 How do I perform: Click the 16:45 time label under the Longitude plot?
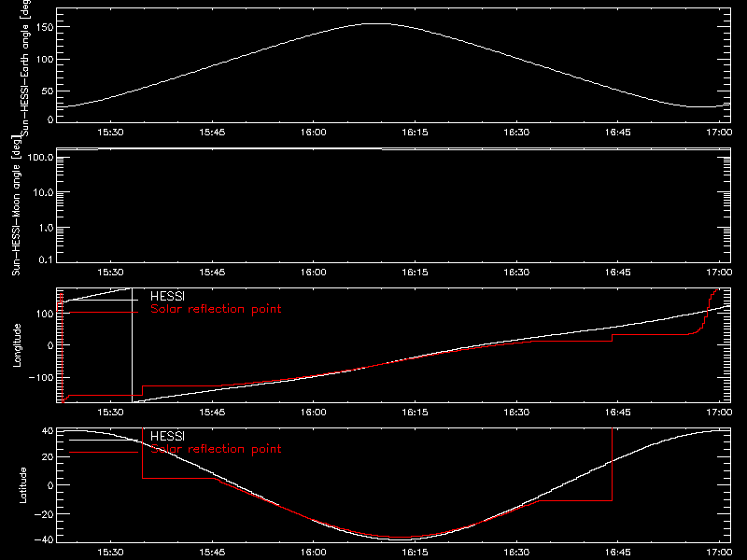click(618, 413)
